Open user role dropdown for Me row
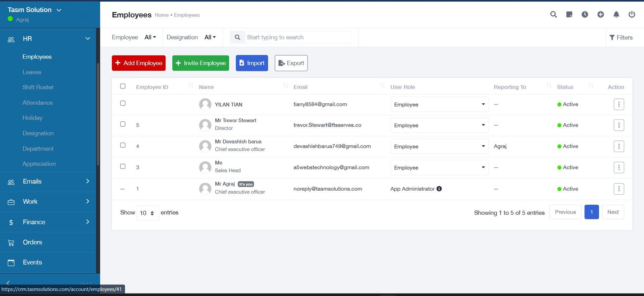Image resolution: width=644 pixels, height=296 pixels. pos(439,168)
